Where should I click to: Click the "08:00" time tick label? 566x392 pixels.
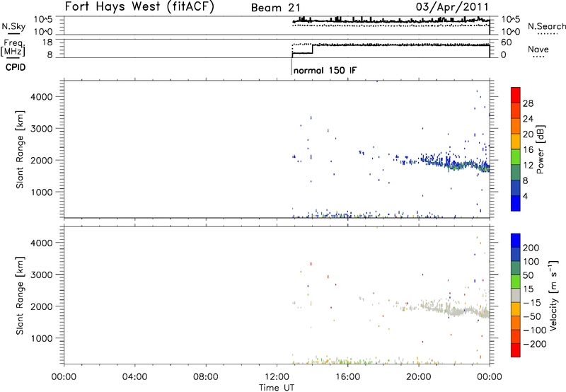[x=206, y=377]
